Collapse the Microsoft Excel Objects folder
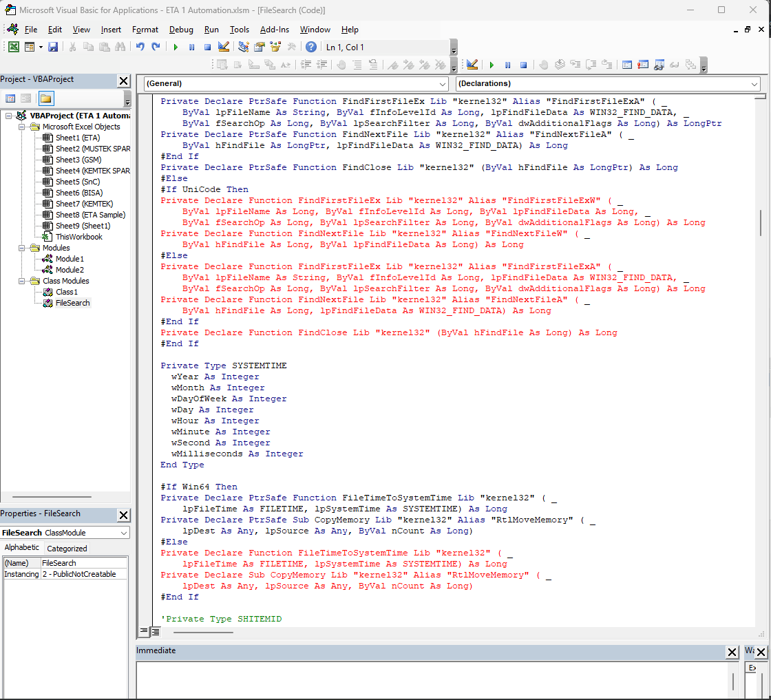 pyautogui.click(x=21, y=127)
